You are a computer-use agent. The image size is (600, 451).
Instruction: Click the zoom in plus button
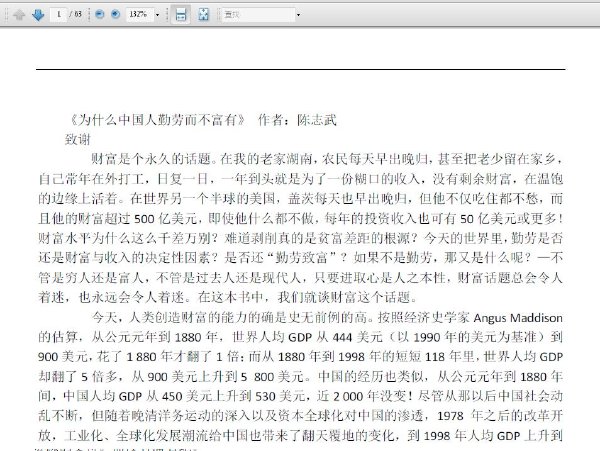click(x=115, y=15)
